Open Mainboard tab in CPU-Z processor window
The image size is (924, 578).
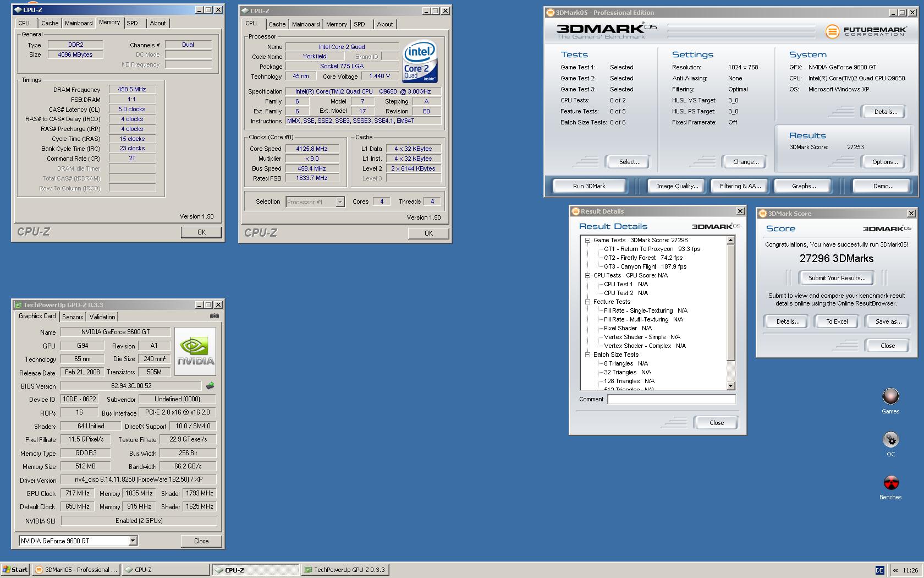pyautogui.click(x=306, y=24)
